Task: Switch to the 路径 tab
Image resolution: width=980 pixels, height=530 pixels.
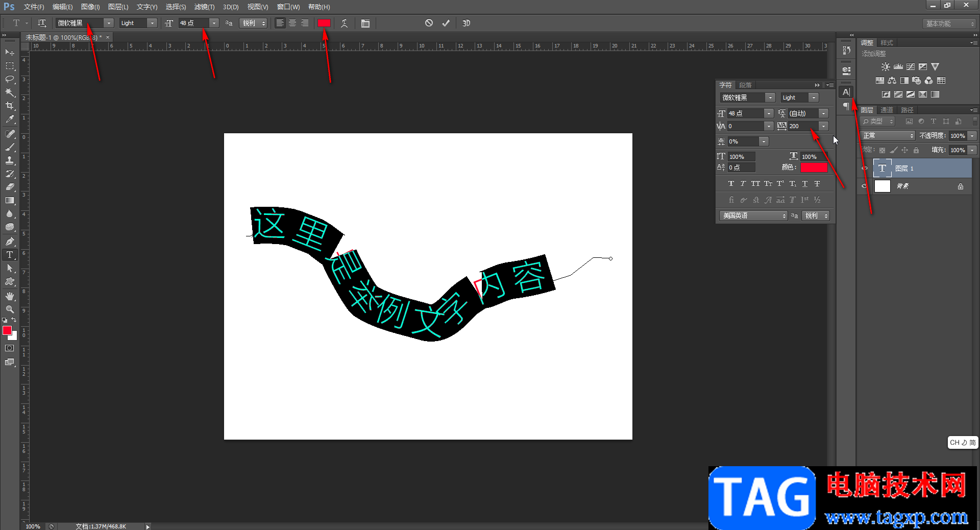Action: click(907, 110)
